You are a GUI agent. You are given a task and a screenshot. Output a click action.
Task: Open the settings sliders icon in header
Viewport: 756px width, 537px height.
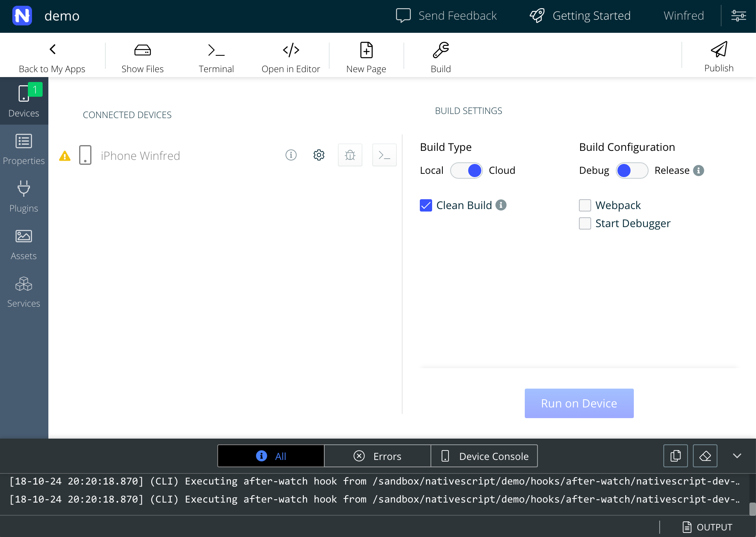(x=738, y=16)
